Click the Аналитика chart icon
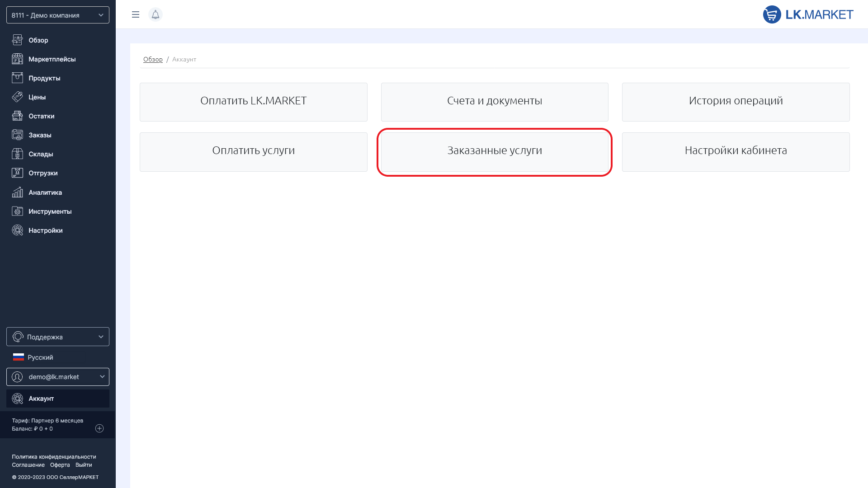The height and width of the screenshot is (488, 868). point(17,192)
